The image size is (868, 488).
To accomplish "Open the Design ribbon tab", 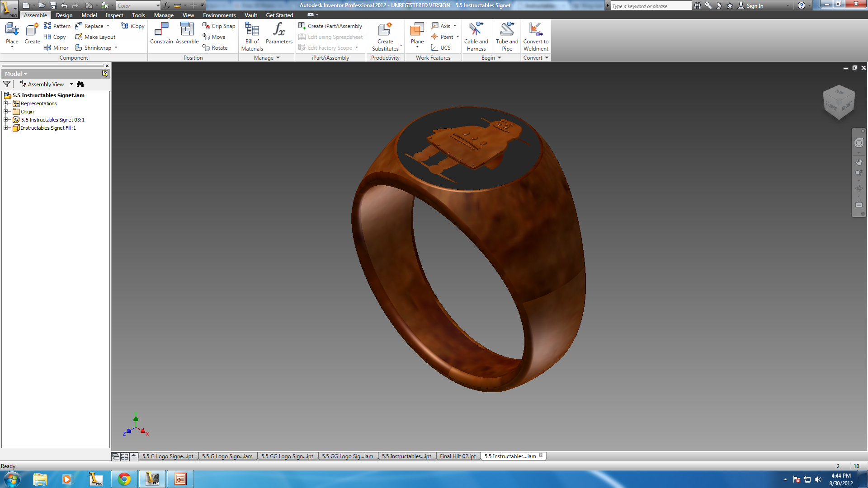I will pos(64,15).
